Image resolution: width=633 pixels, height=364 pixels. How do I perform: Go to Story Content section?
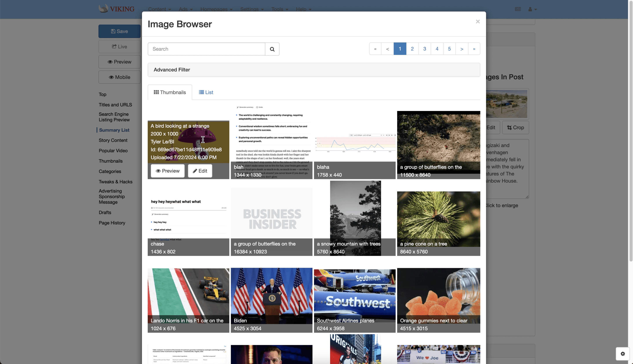(x=113, y=140)
